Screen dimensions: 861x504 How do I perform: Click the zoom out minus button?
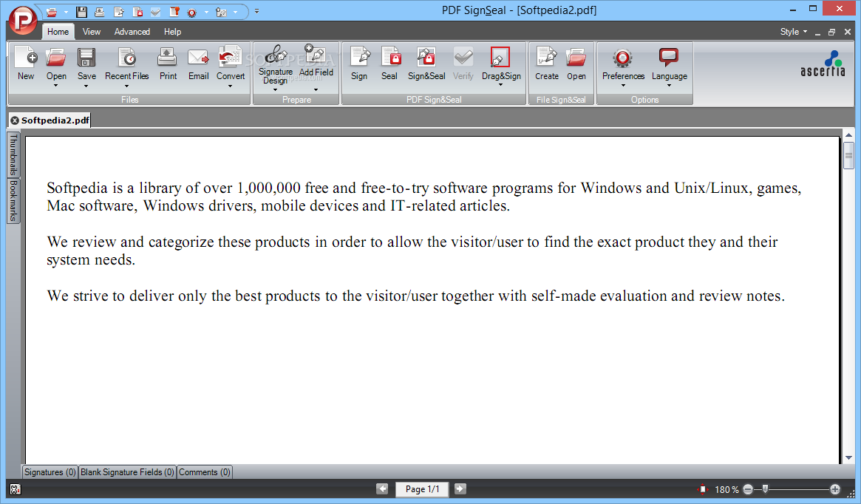click(x=748, y=489)
